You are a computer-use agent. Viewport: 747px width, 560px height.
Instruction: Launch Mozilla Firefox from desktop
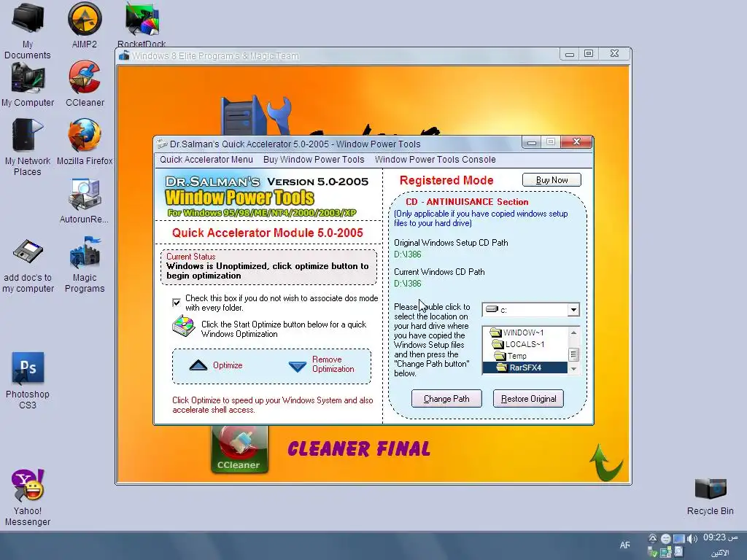(x=85, y=142)
